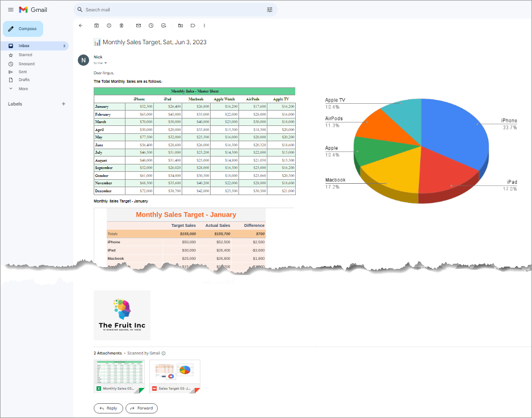Mark the email as unread
This screenshot has width=532, height=418.
(x=137, y=26)
